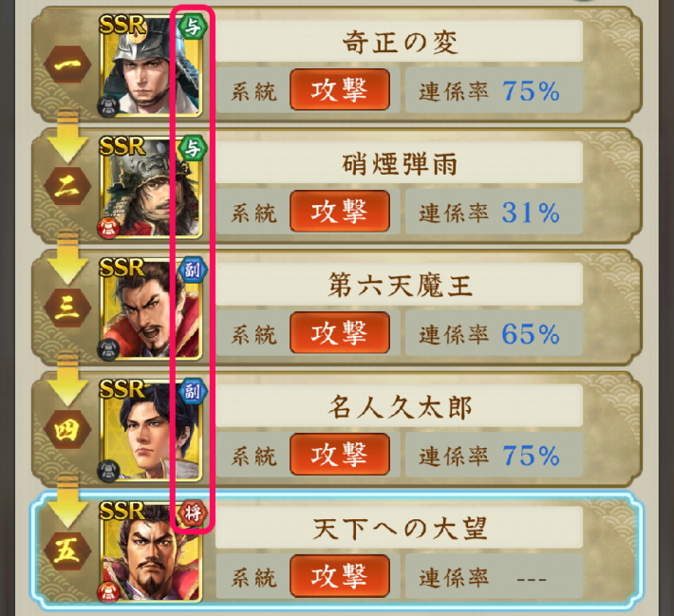Open the skill name 第六天魔王
674x616 pixels.
point(400,285)
